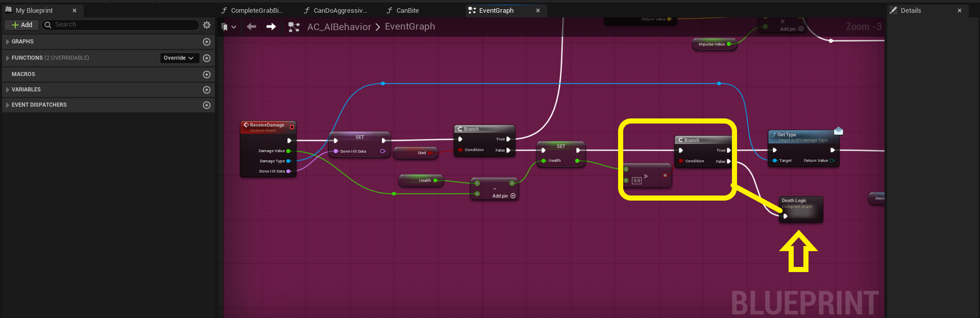
Task: Click the Done Hit Data input pin on SET node
Action: (336, 151)
